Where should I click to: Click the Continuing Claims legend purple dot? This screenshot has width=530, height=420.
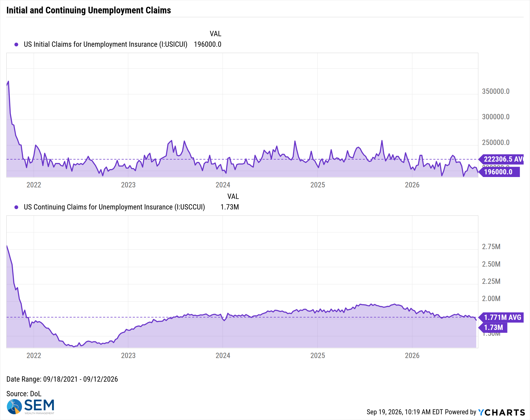click(16, 207)
